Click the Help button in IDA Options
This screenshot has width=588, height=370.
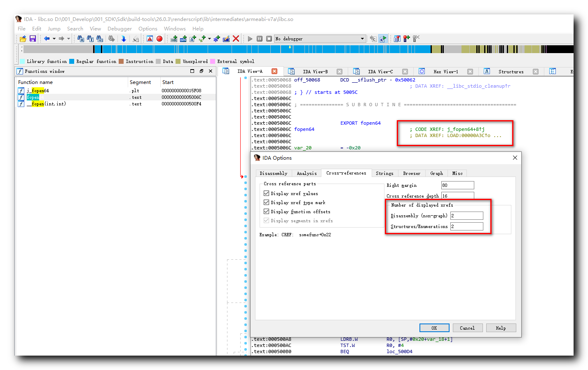[x=501, y=328]
